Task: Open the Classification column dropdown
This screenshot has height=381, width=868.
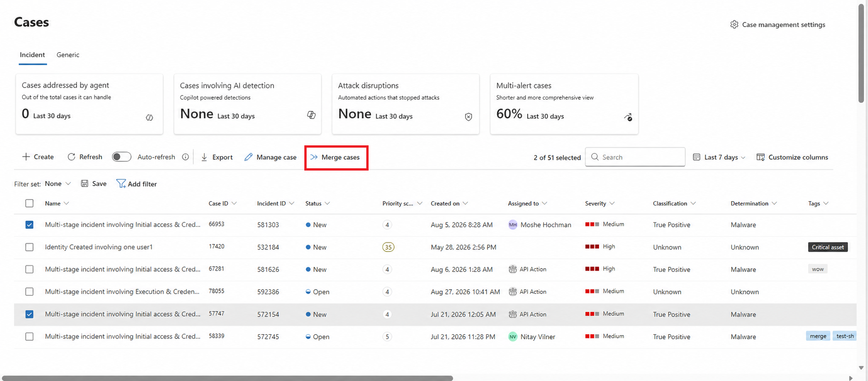Action: point(693,203)
